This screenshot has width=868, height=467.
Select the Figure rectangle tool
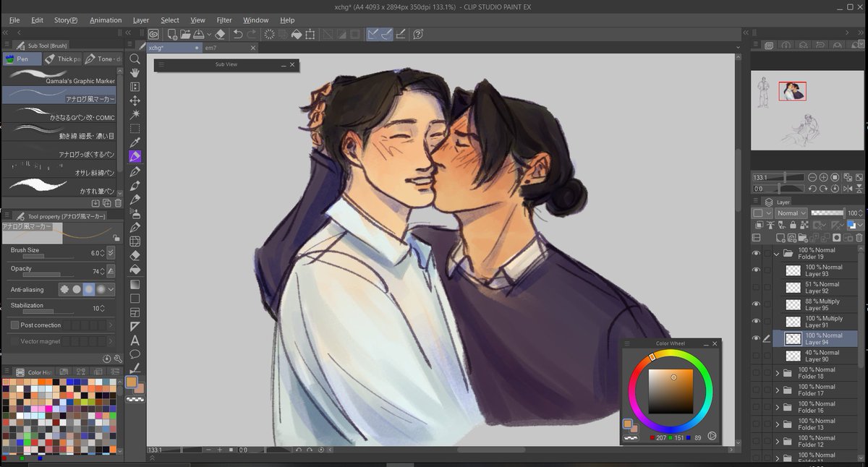click(x=135, y=298)
